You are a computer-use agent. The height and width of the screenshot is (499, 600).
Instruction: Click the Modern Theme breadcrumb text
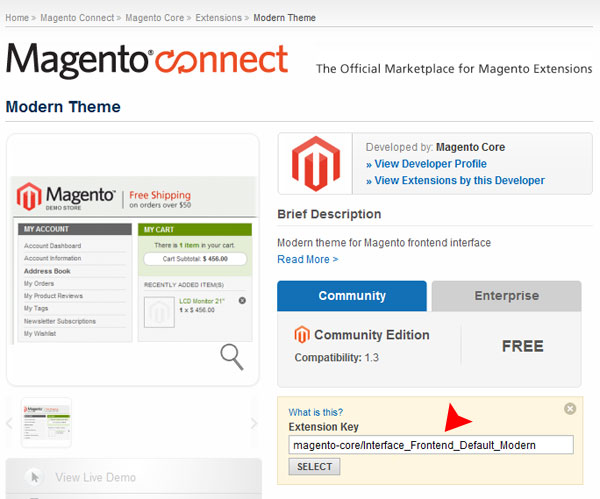pyautogui.click(x=284, y=18)
